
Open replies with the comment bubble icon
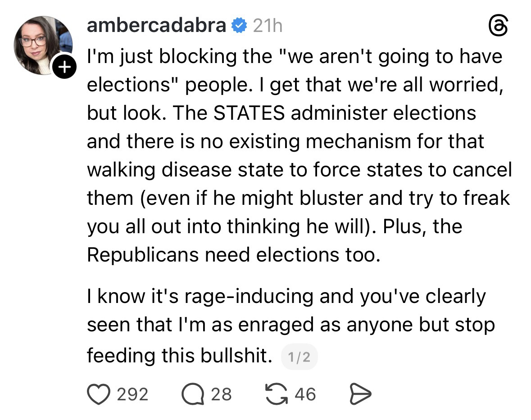[x=192, y=394]
